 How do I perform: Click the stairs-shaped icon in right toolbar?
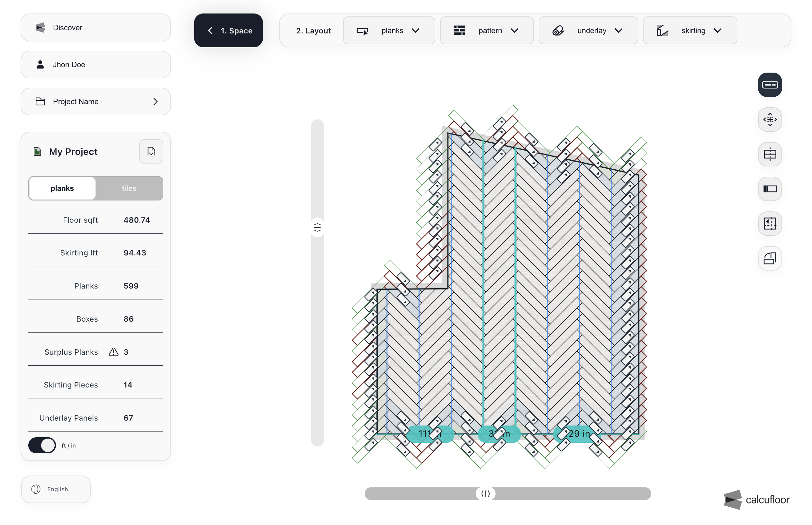pos(769,258)
